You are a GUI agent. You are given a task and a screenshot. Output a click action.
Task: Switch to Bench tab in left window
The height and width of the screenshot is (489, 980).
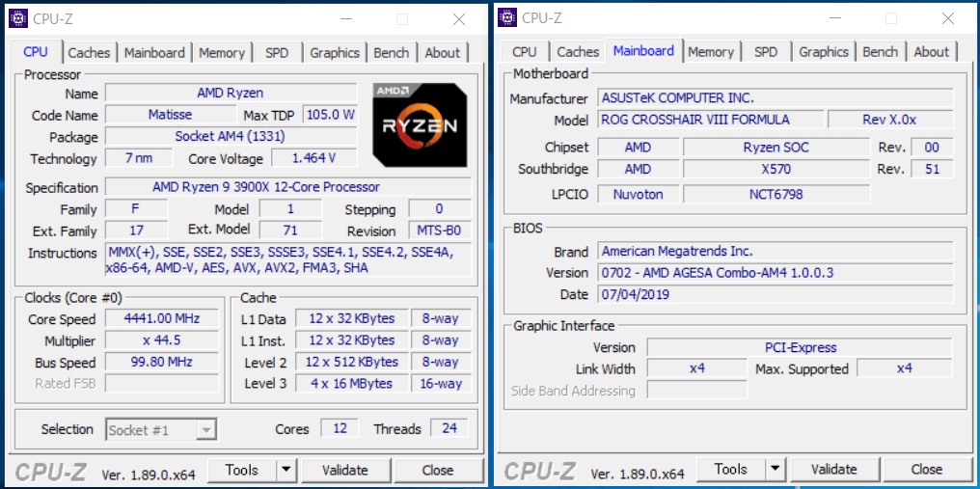392,53
